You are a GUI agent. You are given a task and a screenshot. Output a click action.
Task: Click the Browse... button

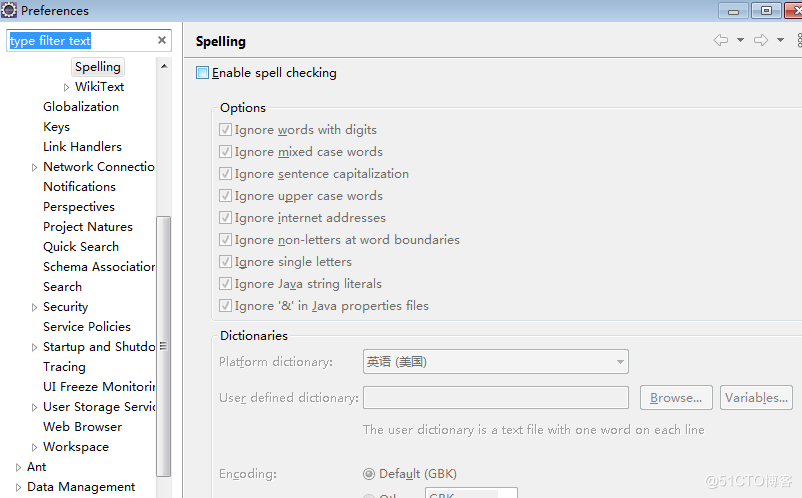tap(676, 398)
